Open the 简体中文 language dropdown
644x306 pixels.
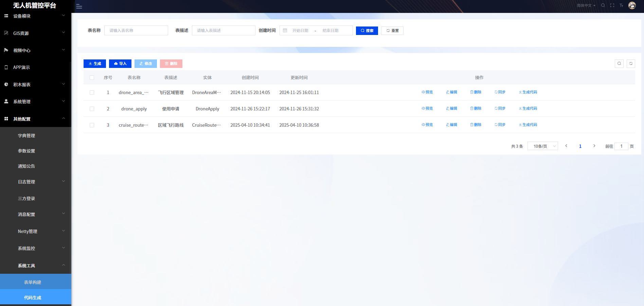[x=586, y=5]
